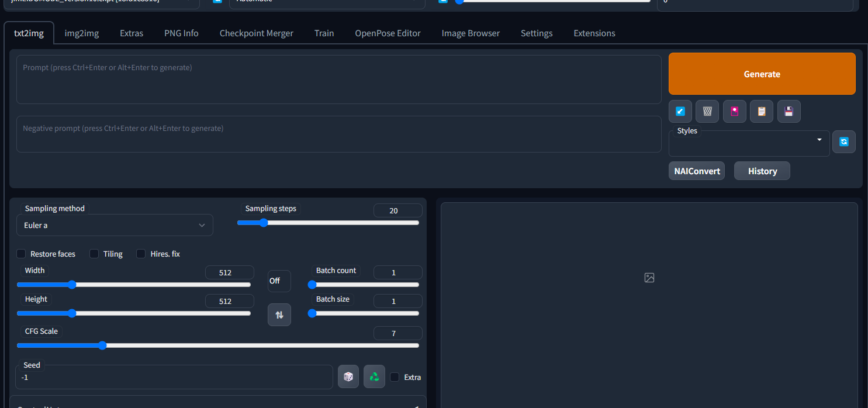
Task: Switch to the txt2img tab
Action: click(x=29, y=33)
